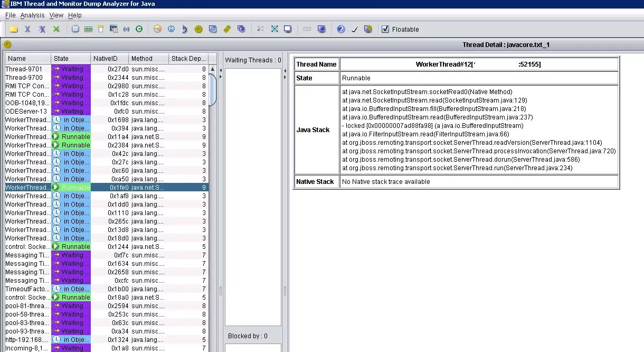Viewport: 644px width, 352px height.
Task: Select the Thread-9700 row
Action: (x=107, y=77)
